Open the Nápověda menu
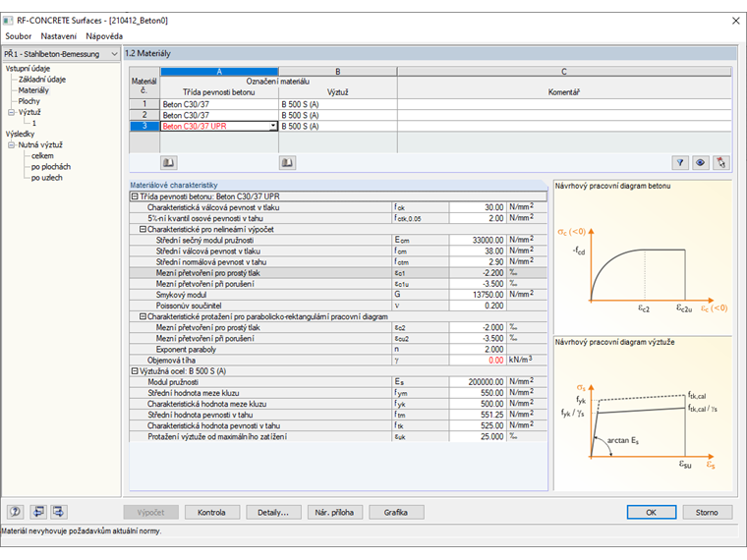The height and width of the screenshot is (560, 747). [104, 36]
